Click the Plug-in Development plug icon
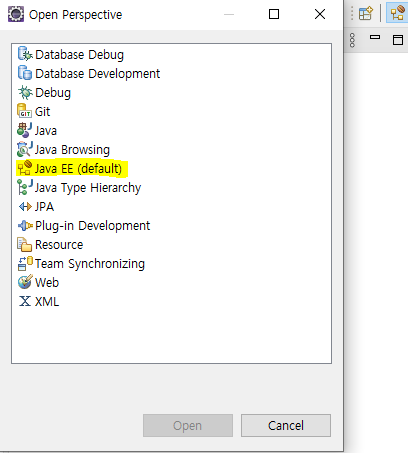This screenshot has height=453, width=408. click(x=25, y=226)
